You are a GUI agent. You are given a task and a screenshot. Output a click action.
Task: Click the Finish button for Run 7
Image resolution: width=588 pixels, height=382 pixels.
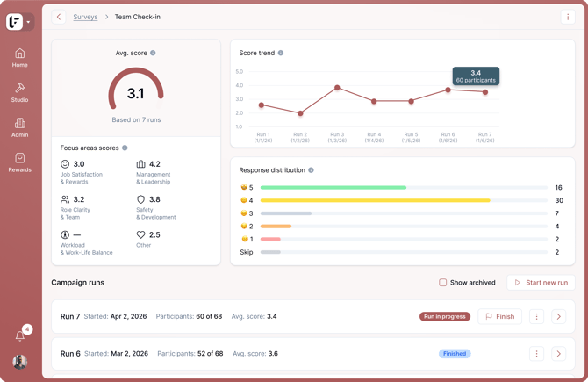499,316
